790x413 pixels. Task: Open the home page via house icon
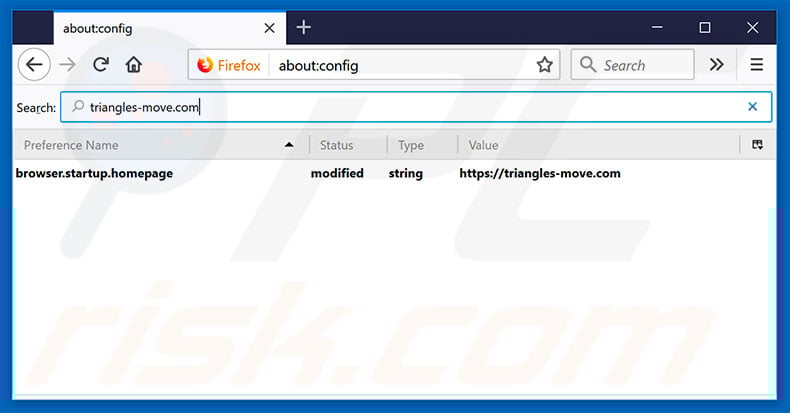click(x=134, y=64)
